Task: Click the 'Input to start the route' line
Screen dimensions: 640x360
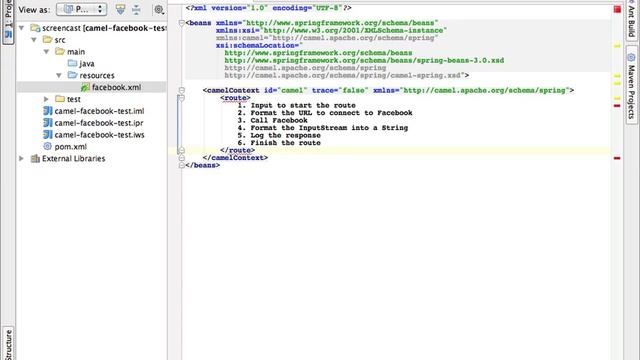Action: point(297,105)
